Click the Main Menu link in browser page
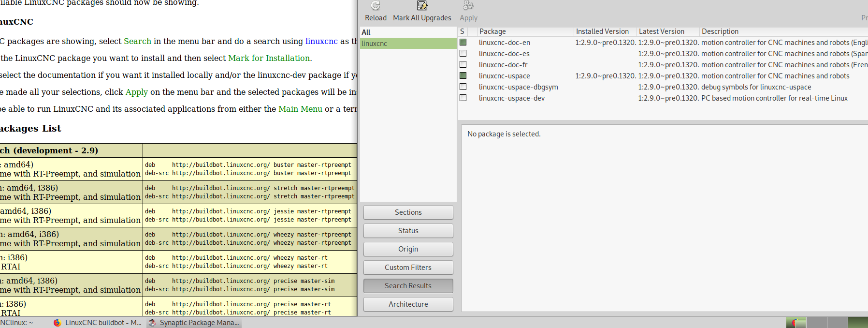The height and width of the screenshot is (328, 868). (300, 109)
